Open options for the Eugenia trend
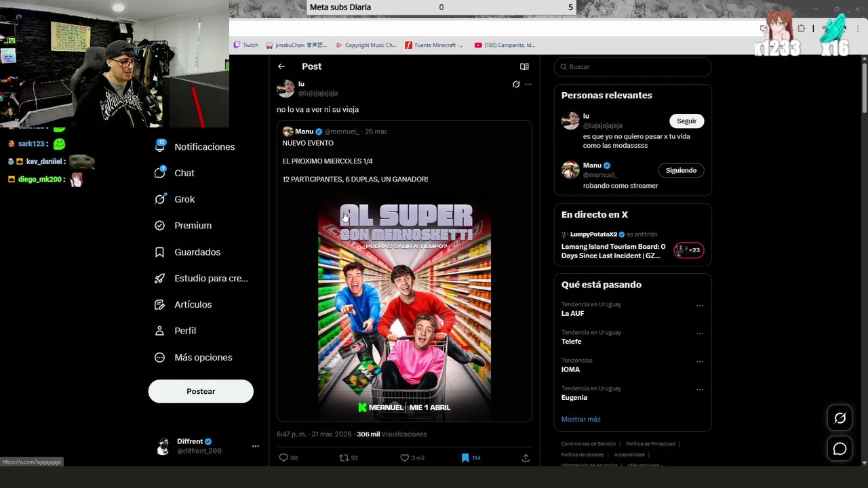This screenshot has width=868, height=488. 700,390
